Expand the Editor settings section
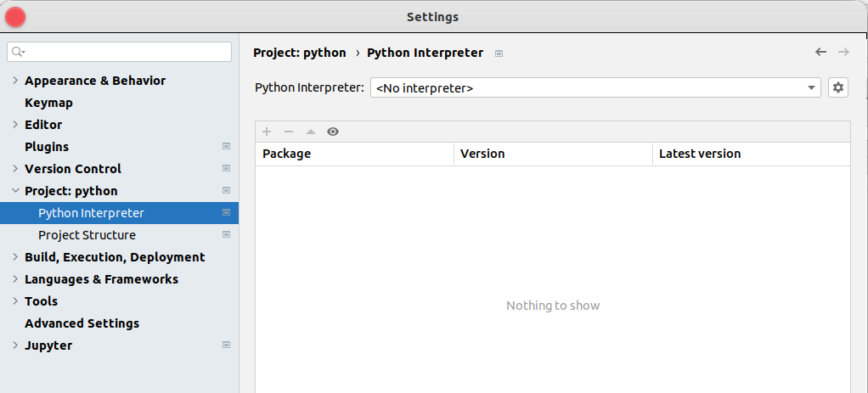868x393 pixels. (15, 125)
